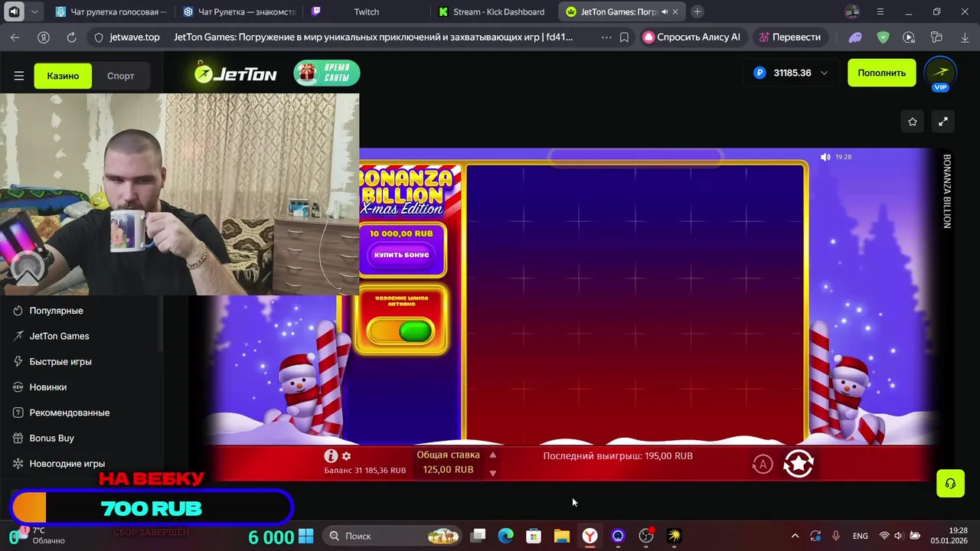
Task: Click the Yandex Browser taskbar icon
Action: pos(590,536)
